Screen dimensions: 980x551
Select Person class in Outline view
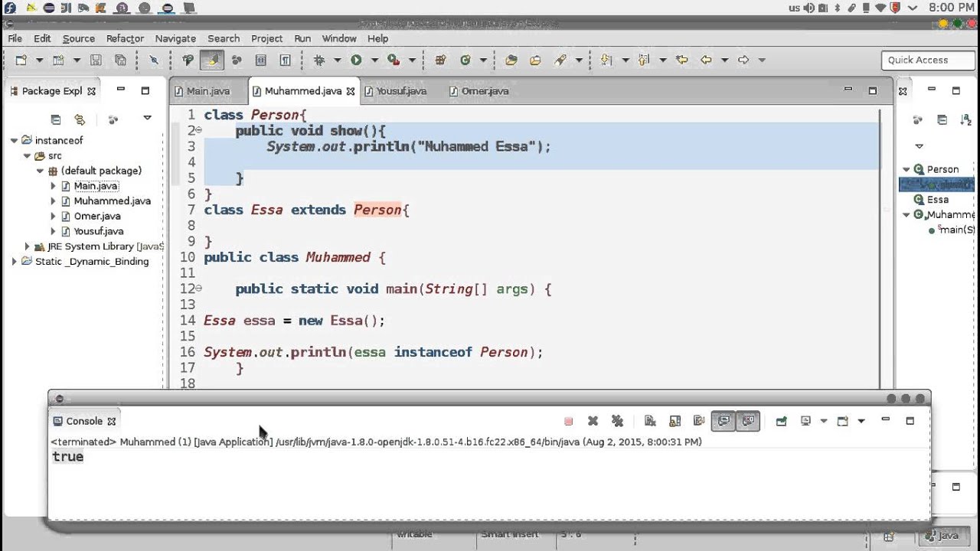coord(942,170)
